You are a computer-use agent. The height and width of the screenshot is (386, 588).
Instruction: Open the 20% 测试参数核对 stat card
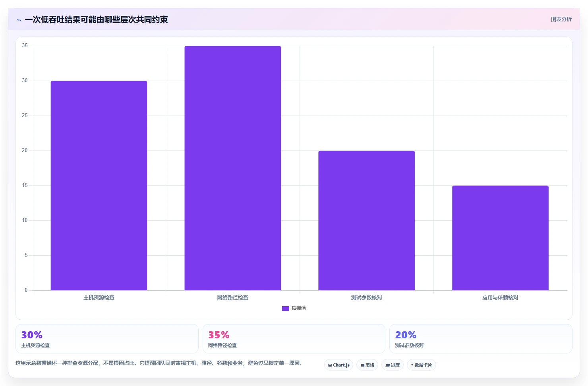(x=481, y=339)
